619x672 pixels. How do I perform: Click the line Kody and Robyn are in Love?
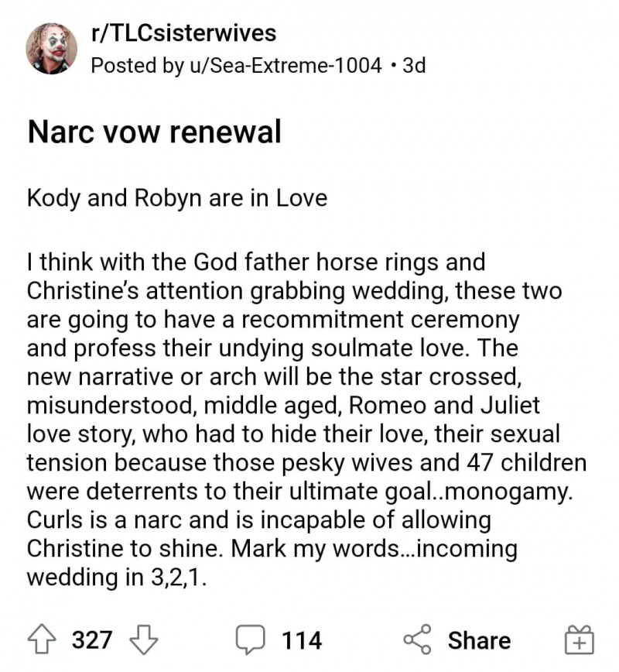pyautogui.click(x=177, y=198)
